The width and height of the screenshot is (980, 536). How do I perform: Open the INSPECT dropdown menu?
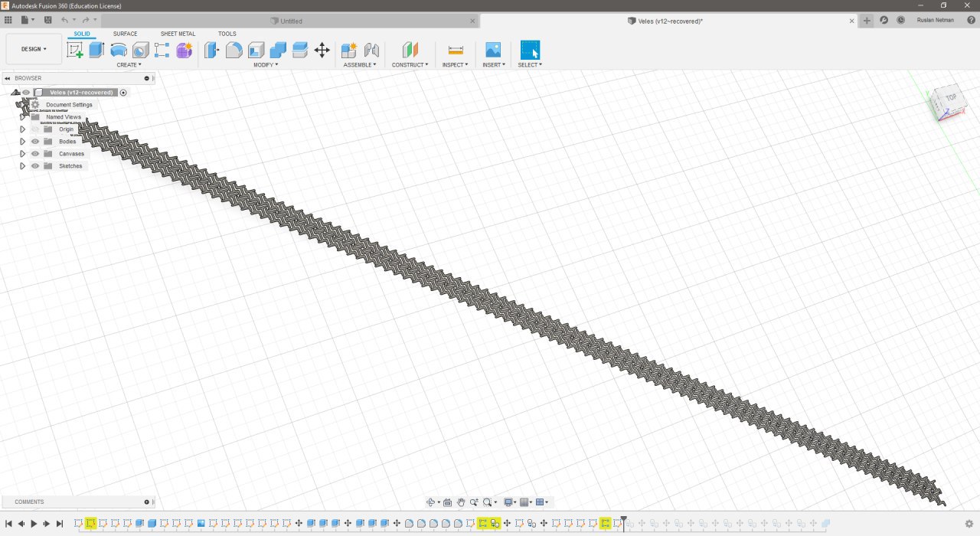click(x=455, y=65)
